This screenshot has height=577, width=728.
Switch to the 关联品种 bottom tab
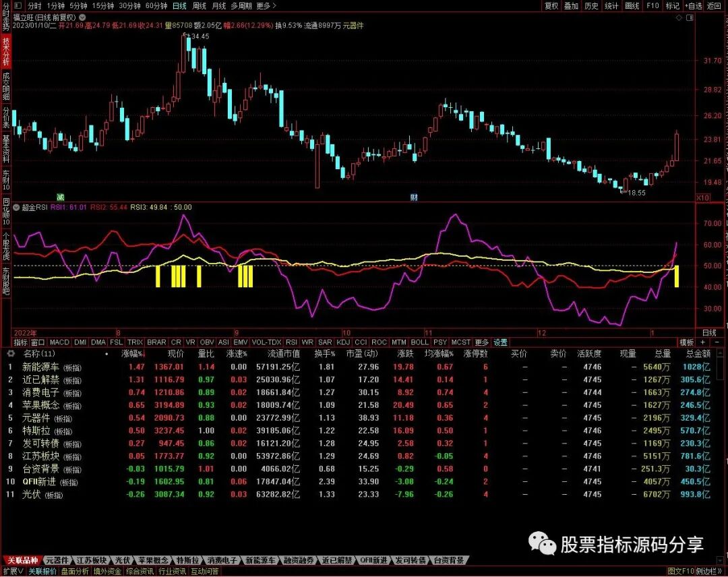[x=22, y=560]
